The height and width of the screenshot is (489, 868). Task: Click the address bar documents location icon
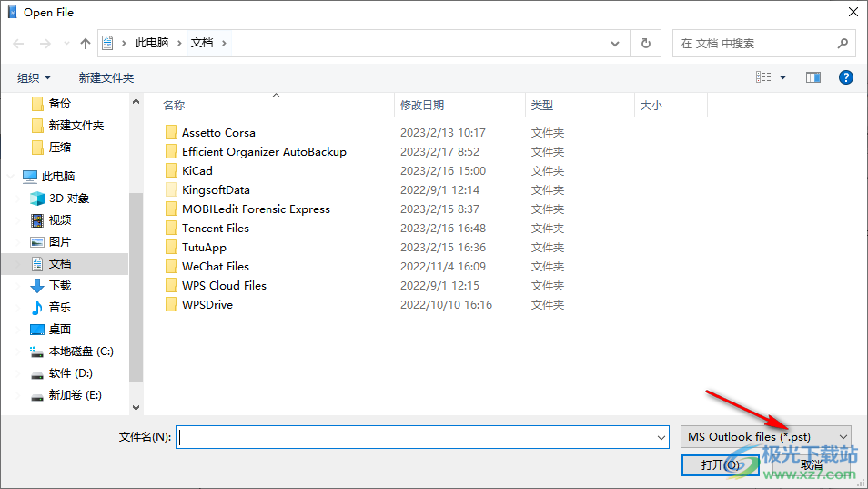[x=108, y=43]
